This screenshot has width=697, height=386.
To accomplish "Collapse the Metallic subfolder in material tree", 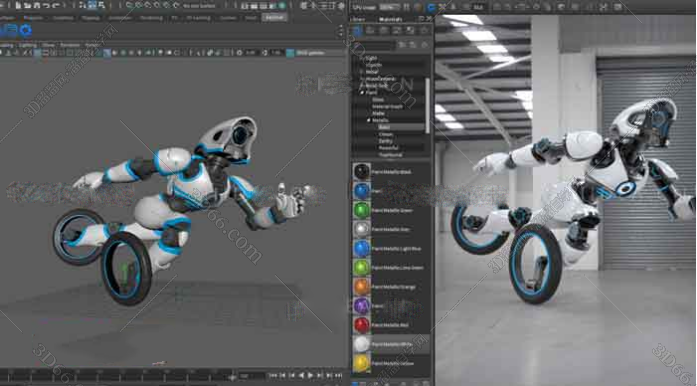I will click(369, 120).
